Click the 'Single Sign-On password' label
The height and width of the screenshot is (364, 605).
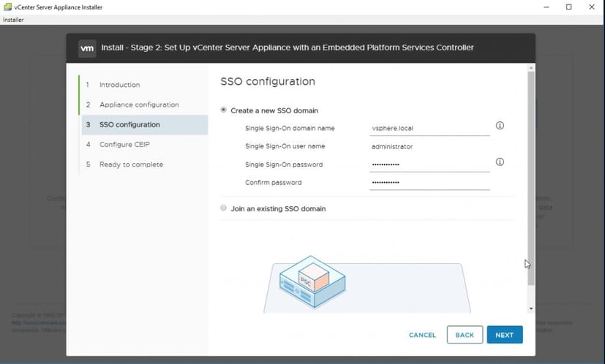(284, 164)
